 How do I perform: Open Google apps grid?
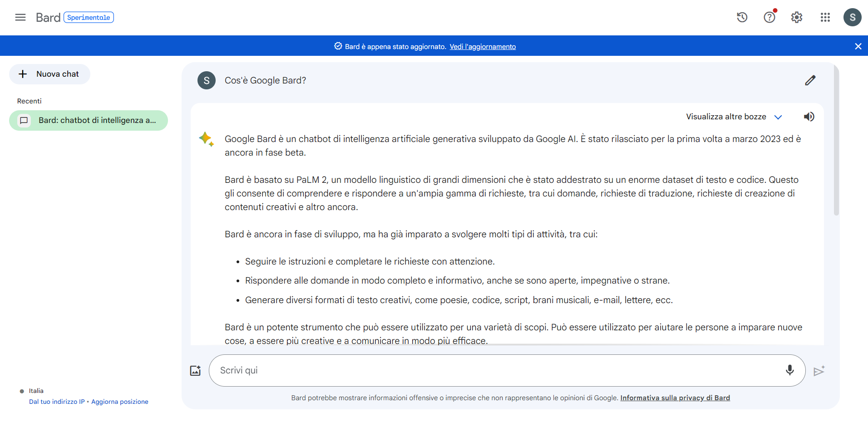[x=825, y=17]
